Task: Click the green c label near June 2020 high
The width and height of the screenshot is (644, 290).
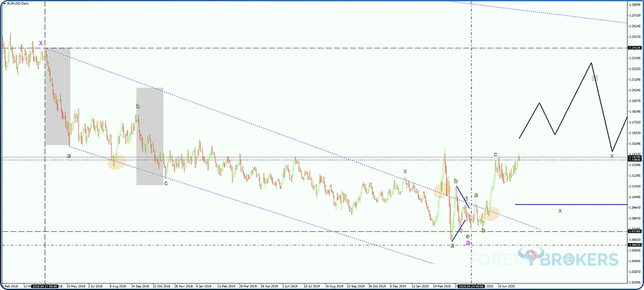Action: pyautogui.click(x=495, y=154)
